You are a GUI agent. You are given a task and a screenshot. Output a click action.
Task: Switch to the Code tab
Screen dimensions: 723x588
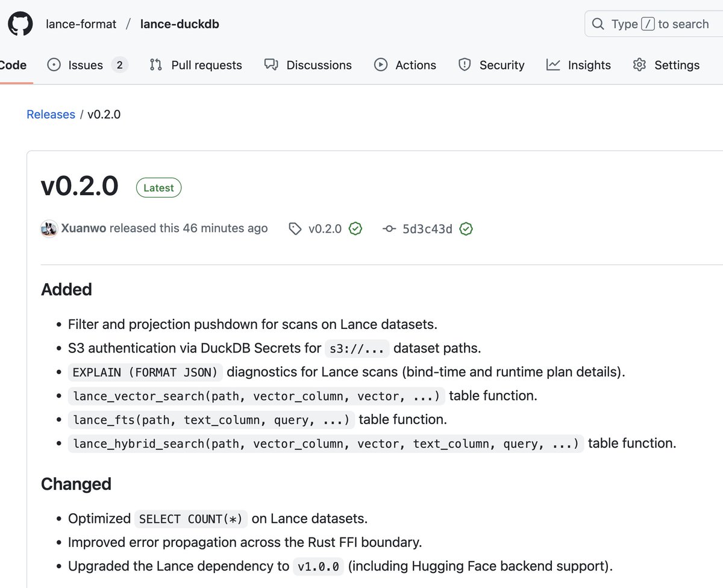(x=13, y=65)
